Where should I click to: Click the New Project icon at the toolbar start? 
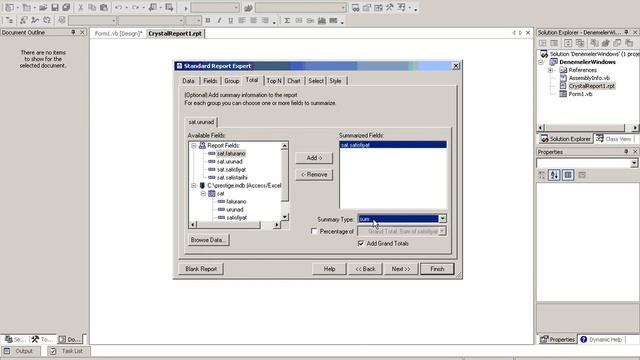pos(9,7)
